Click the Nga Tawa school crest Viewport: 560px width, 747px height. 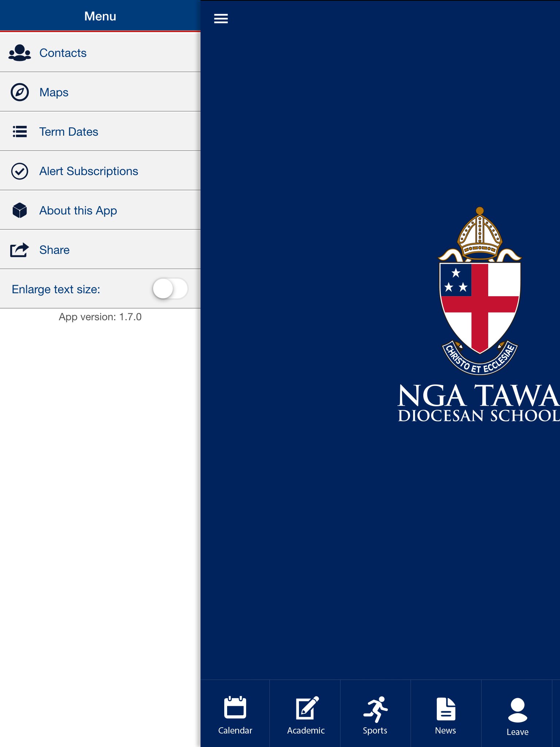pos(480,291)
